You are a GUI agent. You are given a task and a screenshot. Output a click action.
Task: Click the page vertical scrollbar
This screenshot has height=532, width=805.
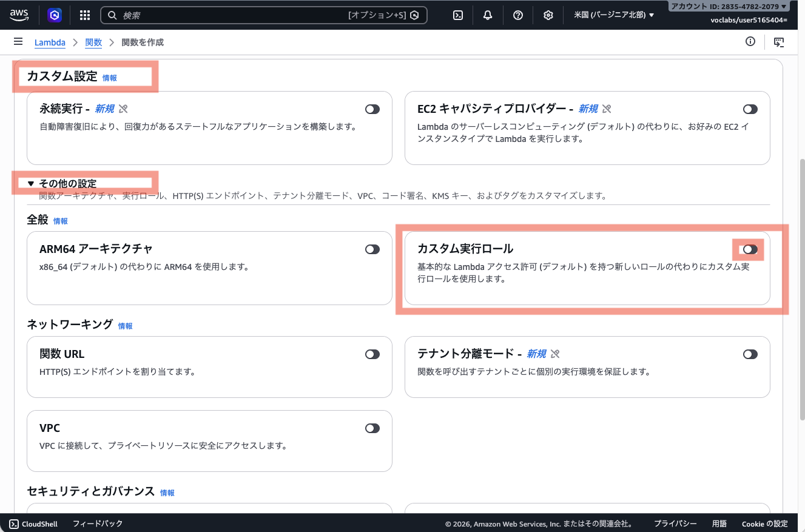[801, 289]
